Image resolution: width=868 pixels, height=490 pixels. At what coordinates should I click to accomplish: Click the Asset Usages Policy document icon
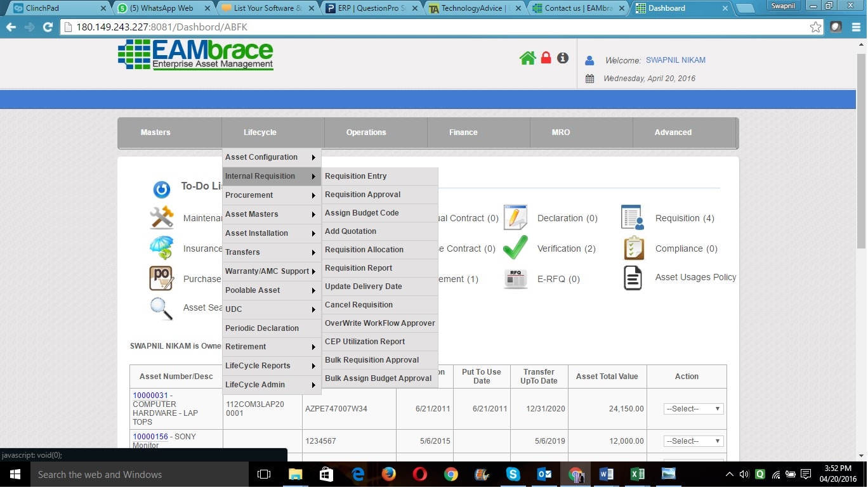(x=633, y=278)
